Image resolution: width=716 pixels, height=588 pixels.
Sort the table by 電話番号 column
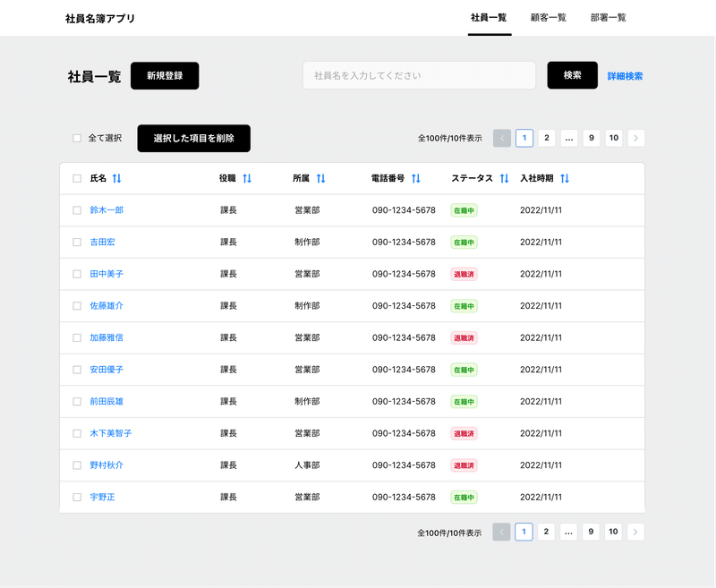(x=416, y=178)
